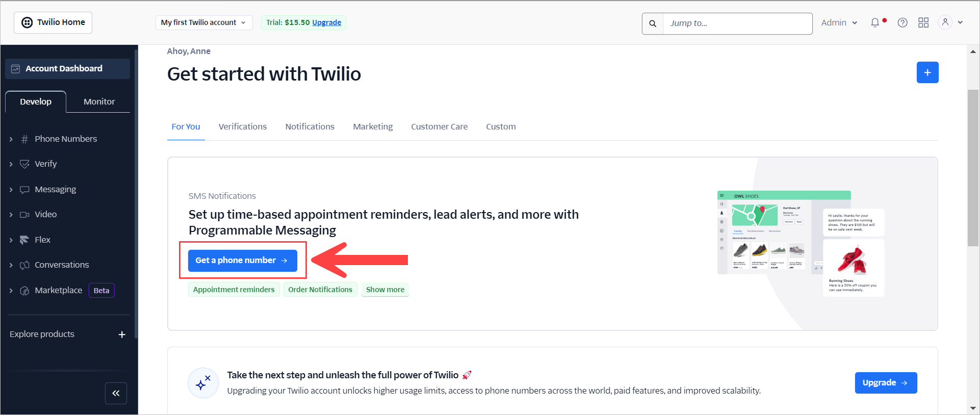Open My first Twilio account dropdown
Image resolution: width=980 pixels, height=415 pixels.
203,22
